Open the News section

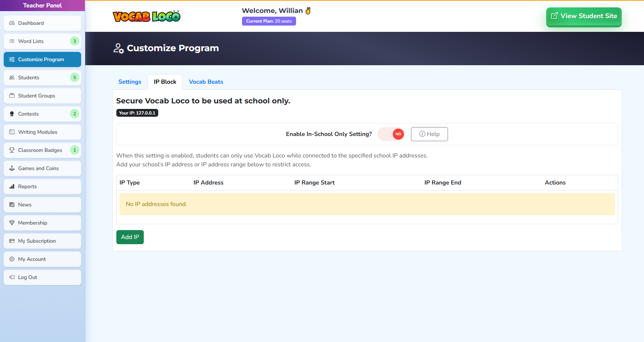point(42,205)
